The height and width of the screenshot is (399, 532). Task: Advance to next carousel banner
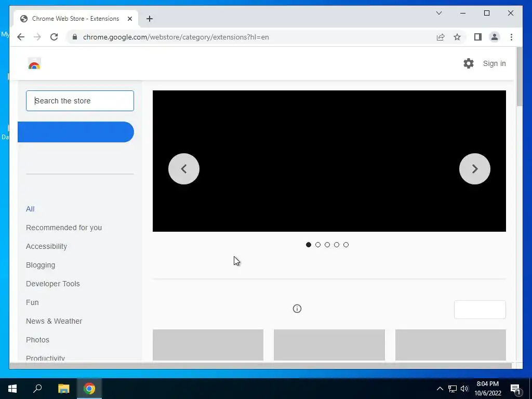click(x=475, y=169)
